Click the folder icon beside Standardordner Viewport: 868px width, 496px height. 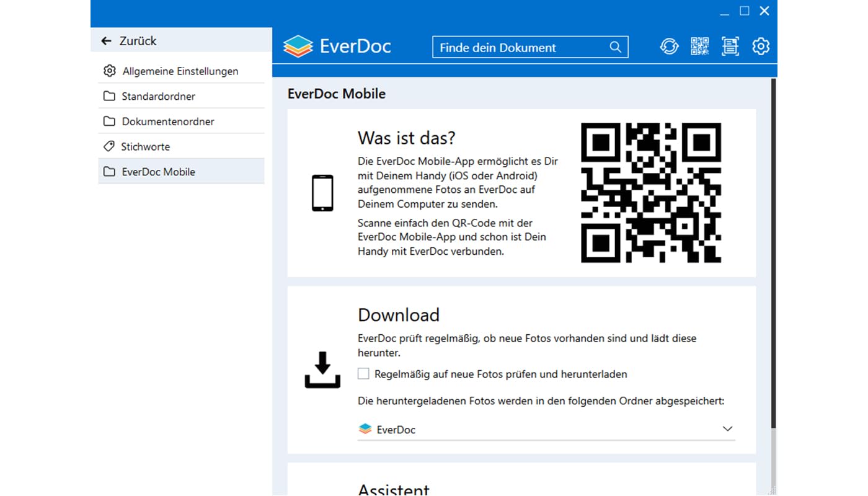pos(109,96)
